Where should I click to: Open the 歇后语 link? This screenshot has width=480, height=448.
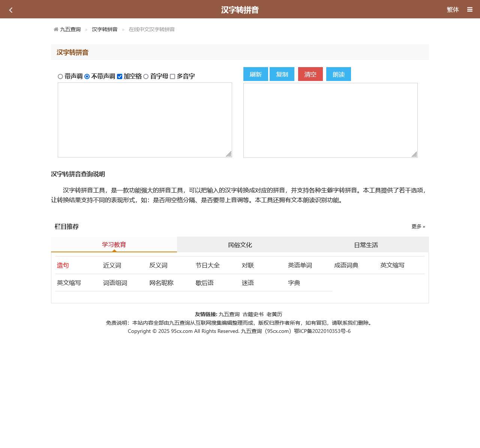(205, 283)
